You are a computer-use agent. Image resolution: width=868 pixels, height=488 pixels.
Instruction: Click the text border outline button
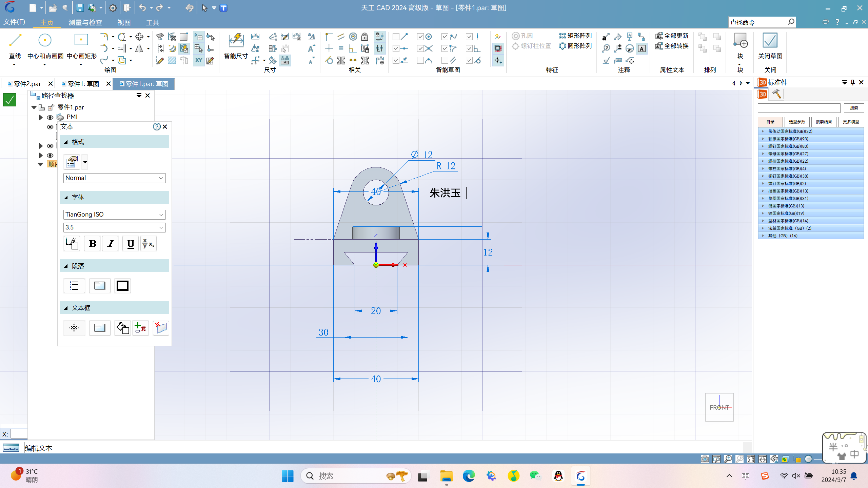tap(122, 286)
